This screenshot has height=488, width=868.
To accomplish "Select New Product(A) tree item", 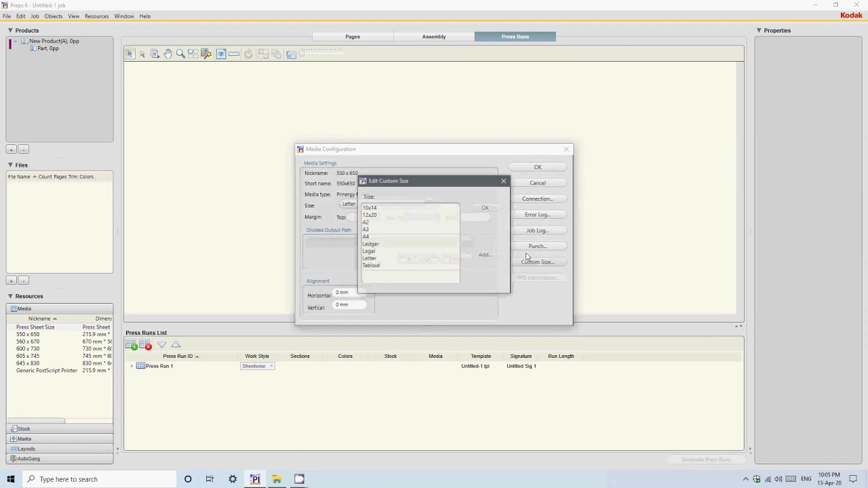I will tap(54, 41).
